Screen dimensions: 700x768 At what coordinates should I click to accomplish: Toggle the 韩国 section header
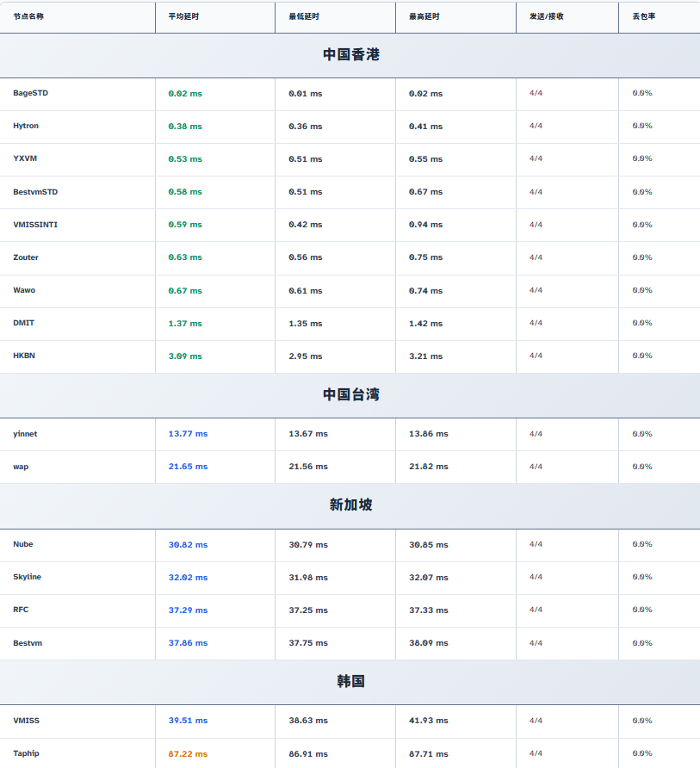click(350, 681)
